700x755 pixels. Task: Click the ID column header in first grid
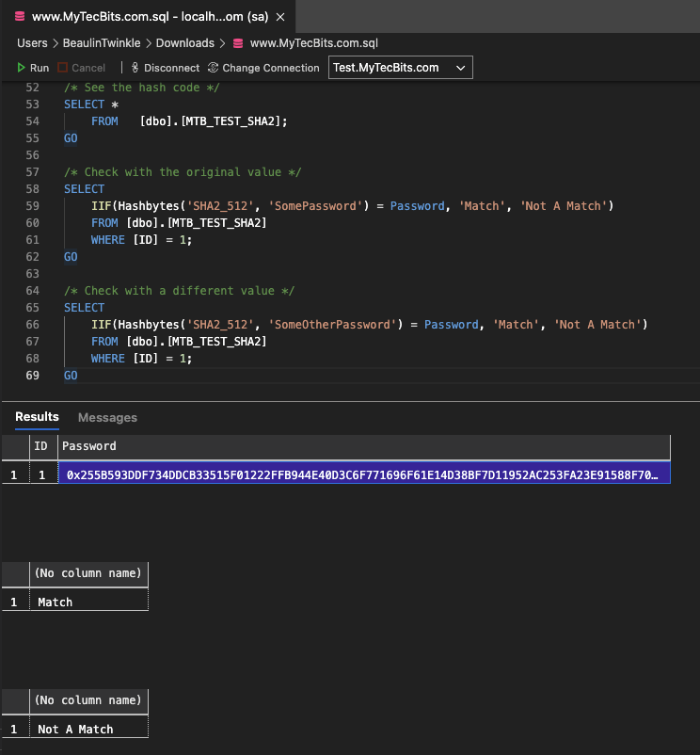point(40,446)
